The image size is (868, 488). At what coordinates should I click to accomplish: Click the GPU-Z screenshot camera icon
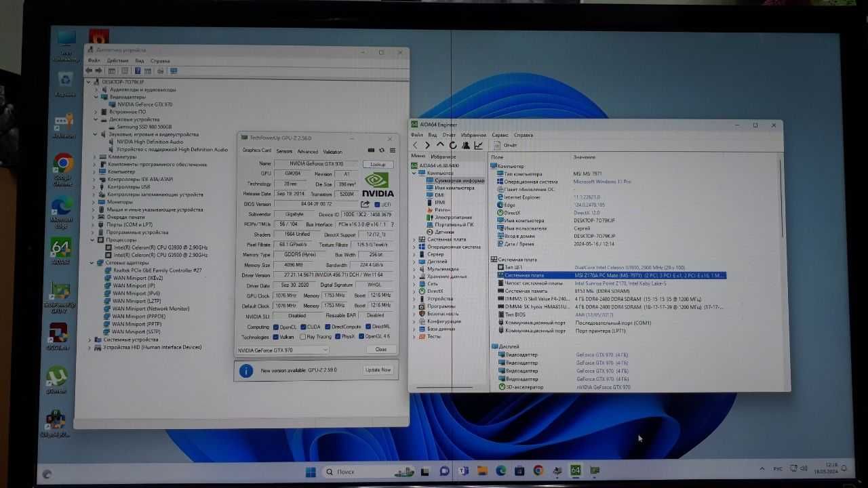tap(371, 150)
